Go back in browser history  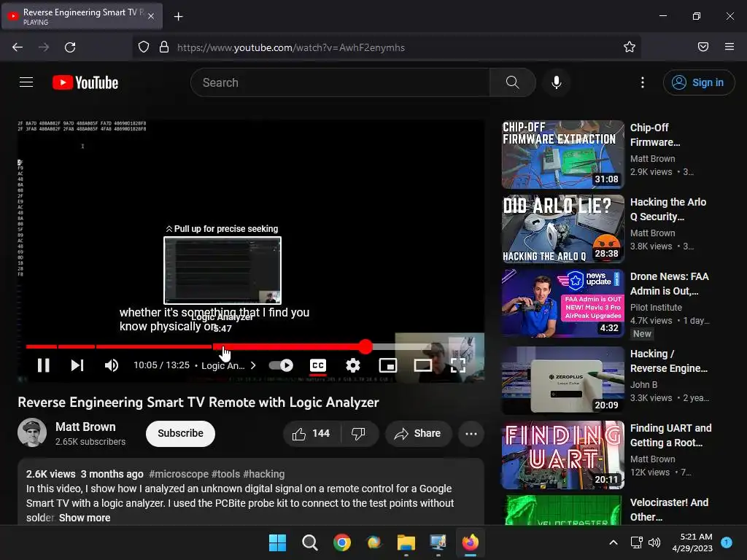click(18, 47)
